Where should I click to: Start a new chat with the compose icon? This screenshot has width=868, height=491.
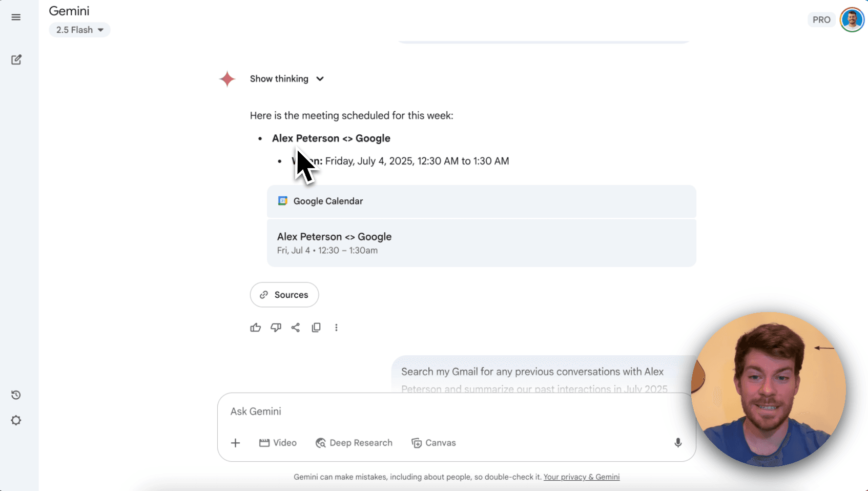point(16,59)
